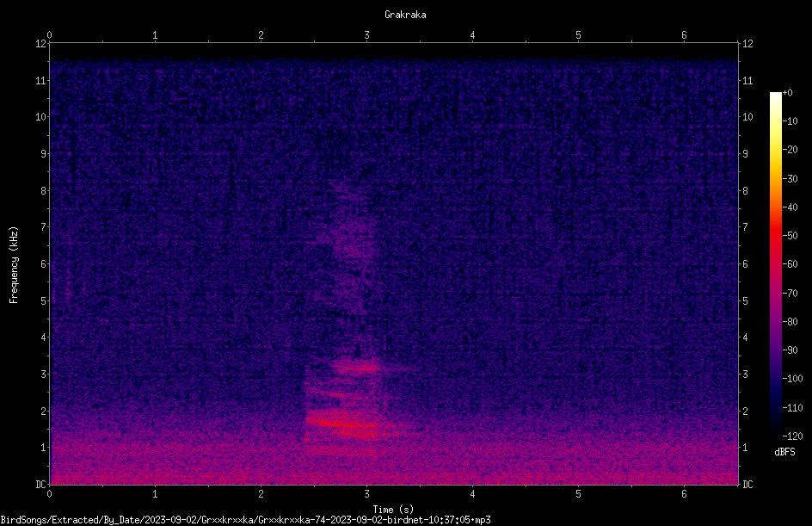
Task: Click the 12 kHz label on left axis
Action: click(41, 44)
